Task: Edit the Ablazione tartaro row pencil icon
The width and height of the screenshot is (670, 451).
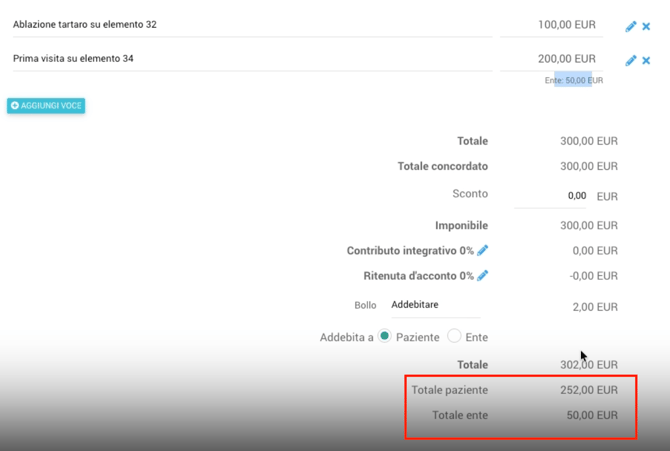Action: [631, 27]
